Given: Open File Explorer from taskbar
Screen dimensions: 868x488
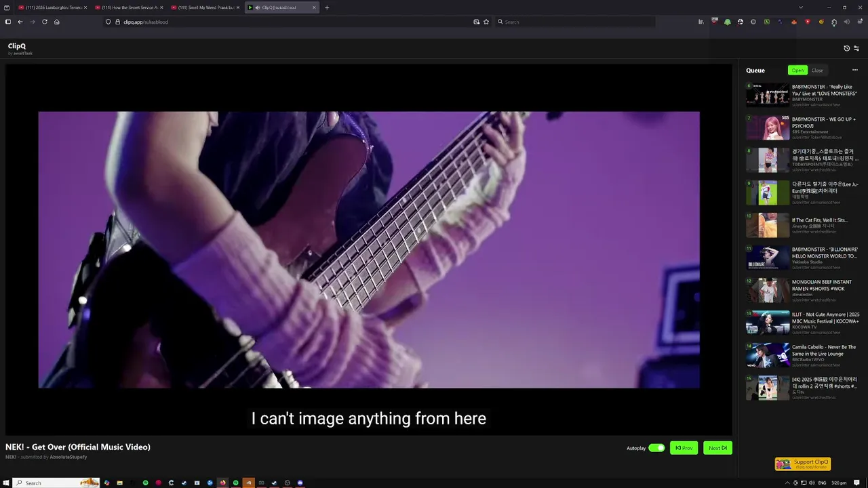Looking at the screenshot, I should coord(119,483).
